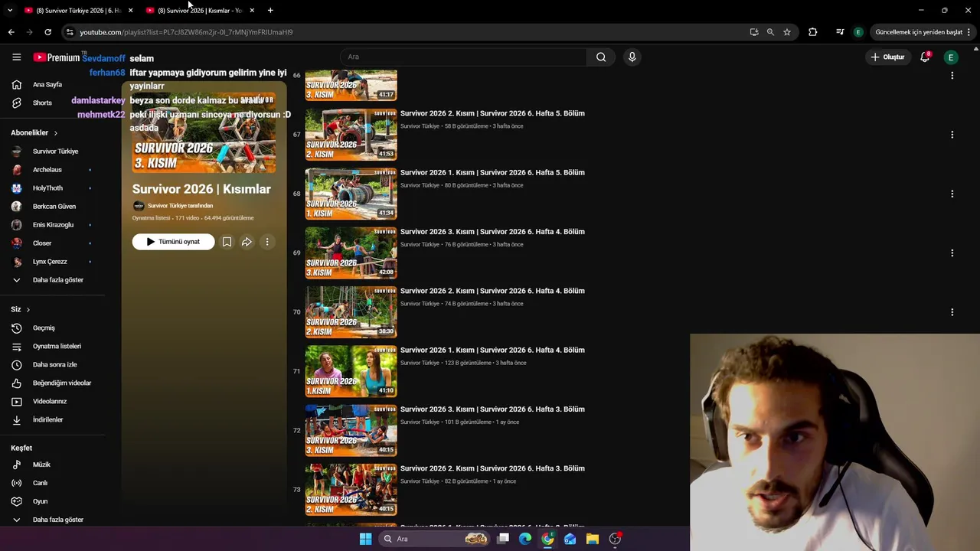Open Enis Kirazoglu channel subscription

[52, 224]
